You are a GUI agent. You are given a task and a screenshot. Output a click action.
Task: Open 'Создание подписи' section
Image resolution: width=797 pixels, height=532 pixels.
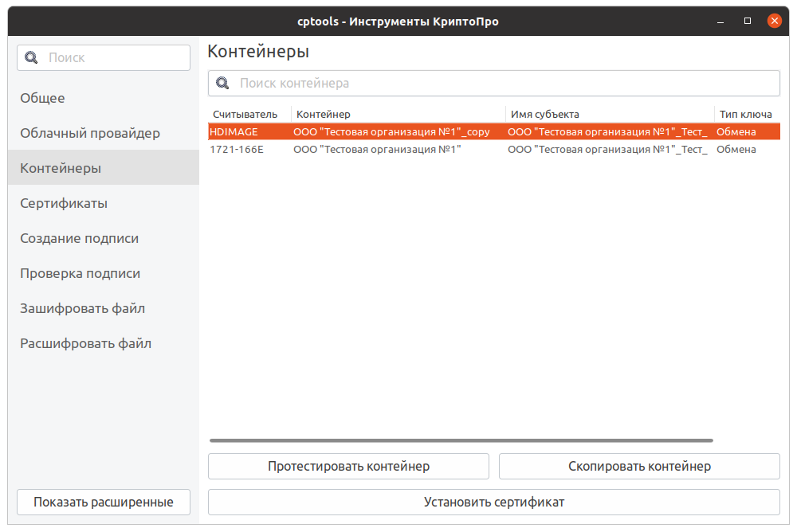(103, 238)
